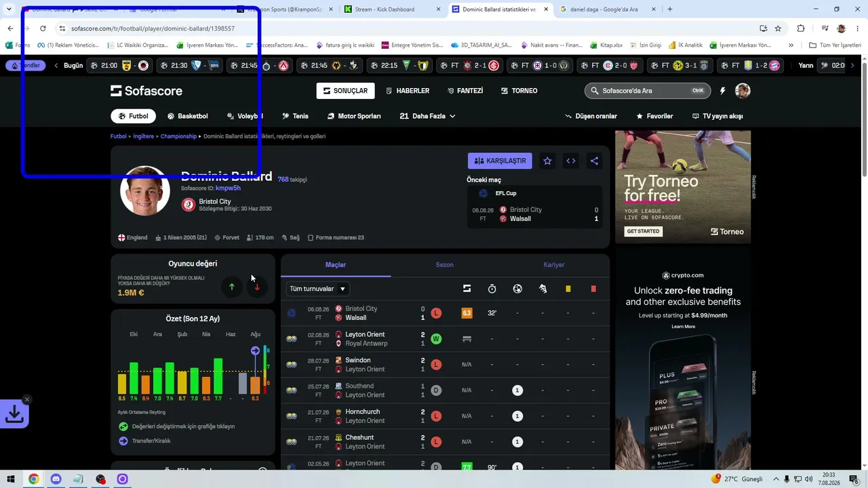Bookmark this page with the address bar star
This screenshot has height=488, width=868.
click(778, 28)
